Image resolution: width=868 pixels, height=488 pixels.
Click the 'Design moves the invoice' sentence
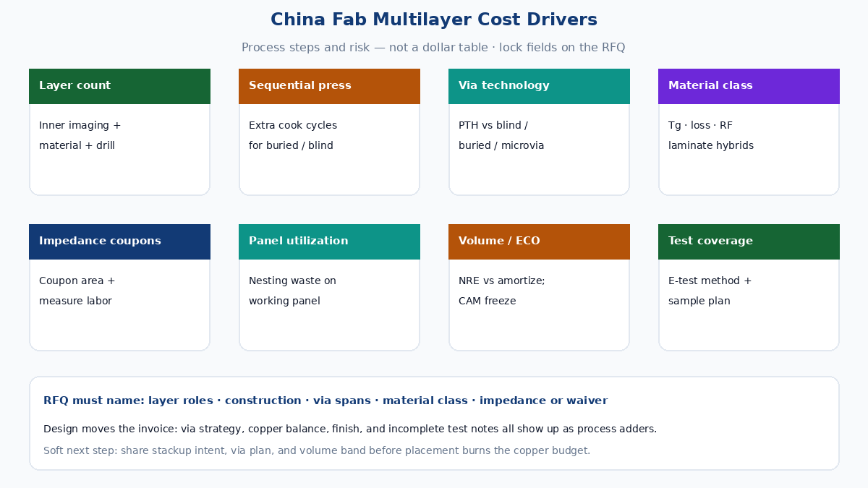tap(350, 429)
